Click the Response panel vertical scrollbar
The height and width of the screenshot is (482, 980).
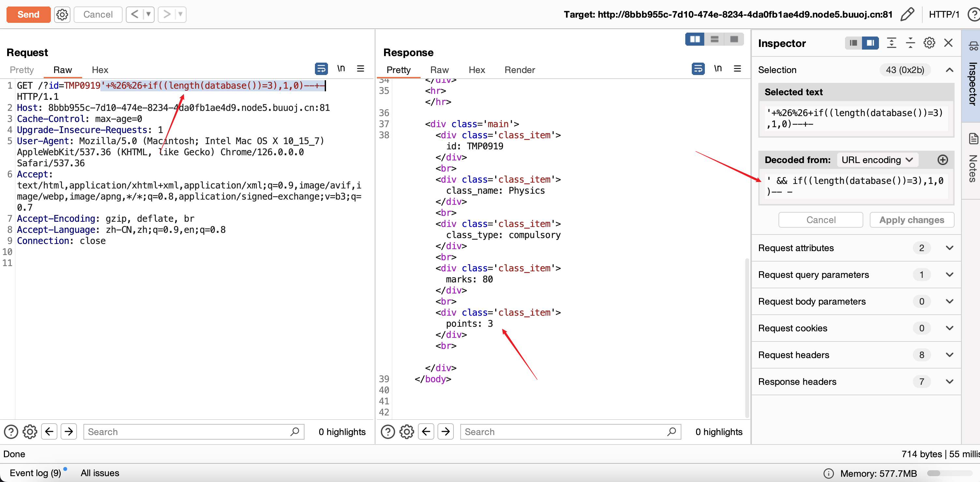click(x=747, y=339)
